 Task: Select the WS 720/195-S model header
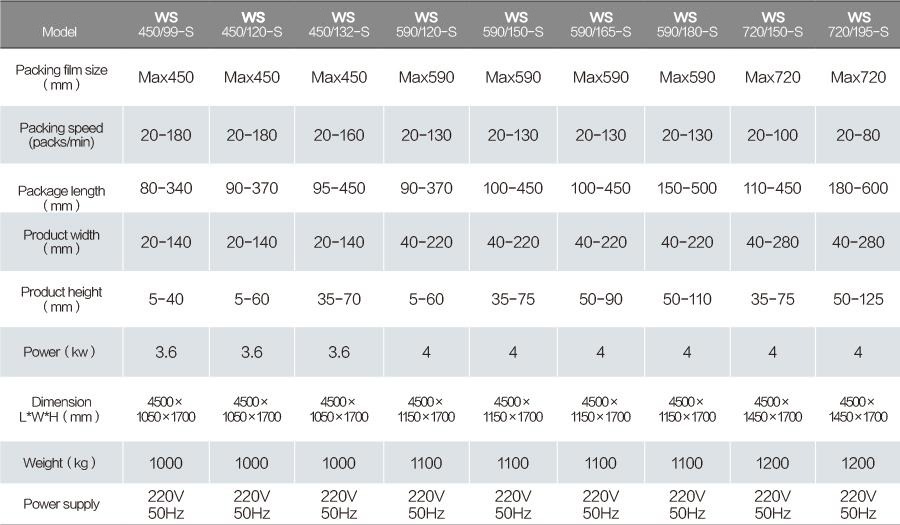(858, 25)
